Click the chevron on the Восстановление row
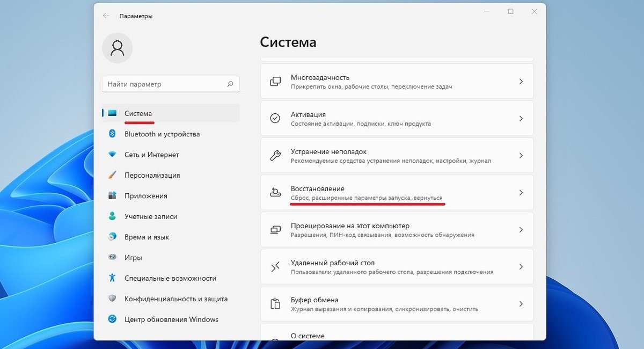This screenshot has height=349, width=644. [521, 192]
